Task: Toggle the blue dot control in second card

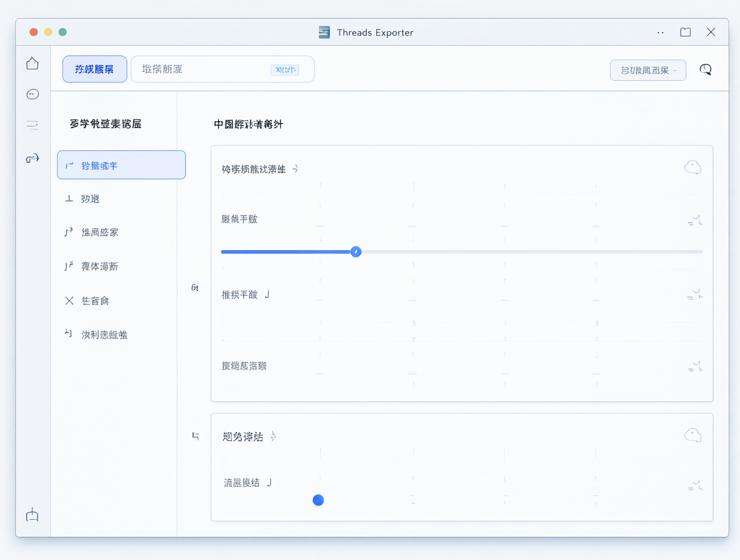Action: click(318, 500)
